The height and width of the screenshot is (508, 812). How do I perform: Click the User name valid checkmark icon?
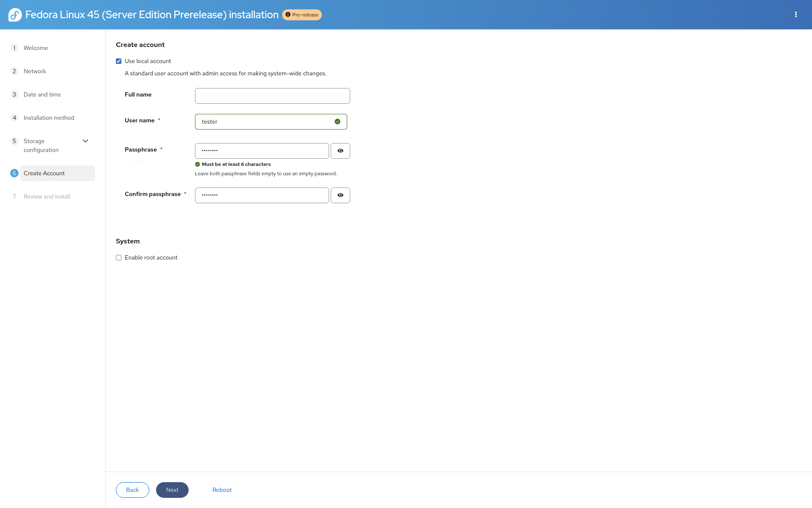click(337, 121)
